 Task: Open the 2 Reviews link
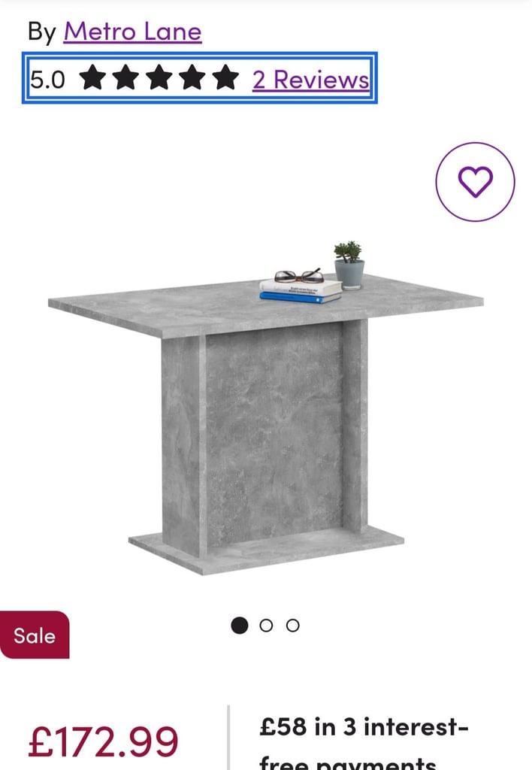310,80
